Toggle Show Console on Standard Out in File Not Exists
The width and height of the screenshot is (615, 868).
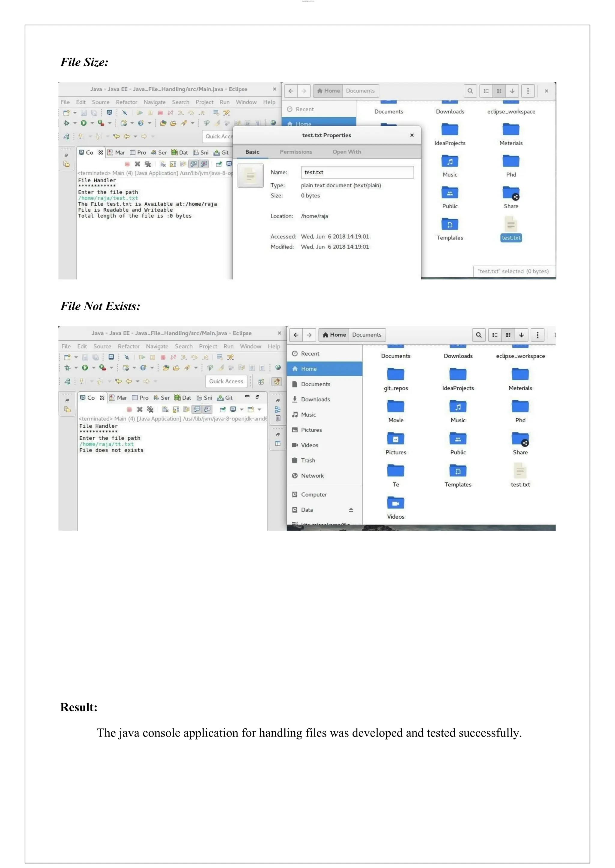(197, 409)
